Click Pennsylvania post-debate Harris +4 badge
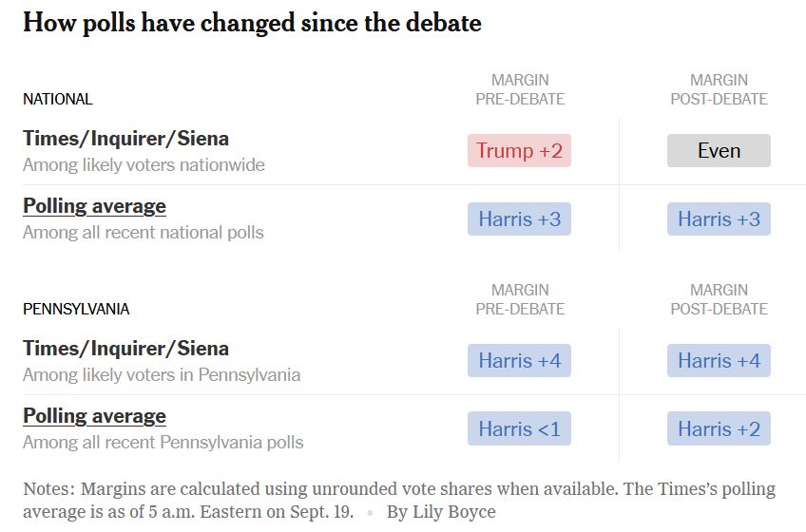Image resolution: width=806 pixels, height=532 pixels. [x=719, y=361]
